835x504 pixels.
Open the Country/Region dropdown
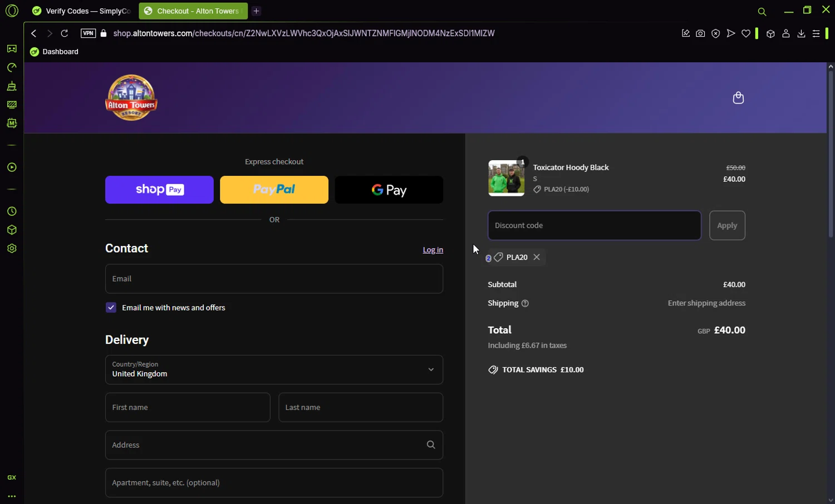(274, 369)
